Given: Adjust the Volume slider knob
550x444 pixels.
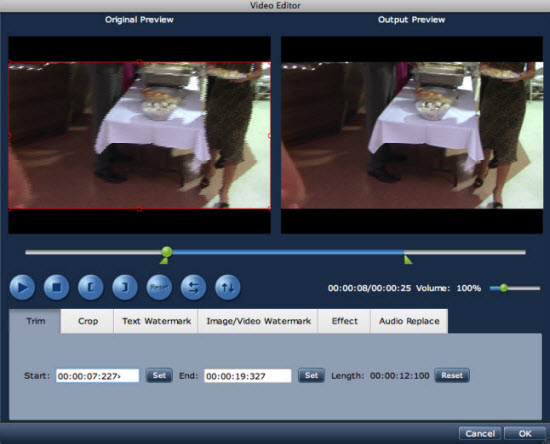Looking at the screenshot, I should coord(504,288).
